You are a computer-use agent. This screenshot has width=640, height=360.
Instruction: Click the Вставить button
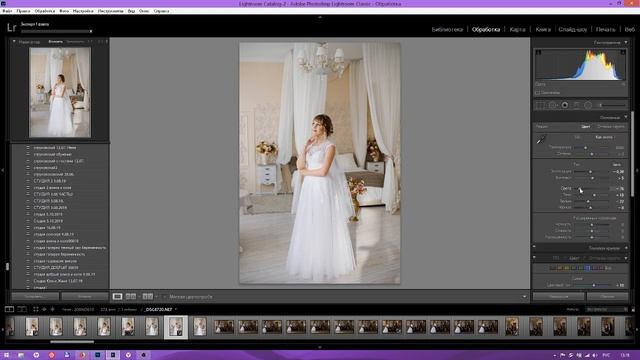pyautogui.click(x=84, y=296)
